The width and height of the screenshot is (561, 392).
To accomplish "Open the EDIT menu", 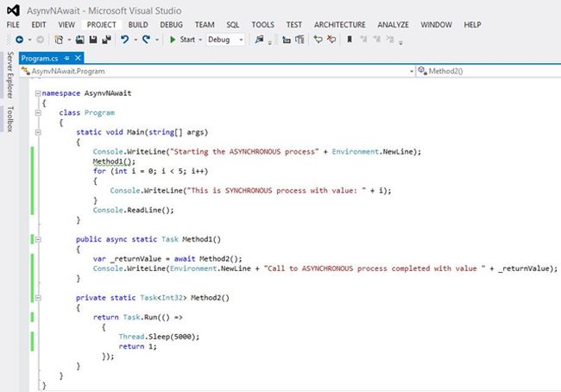I will point(39,25).
